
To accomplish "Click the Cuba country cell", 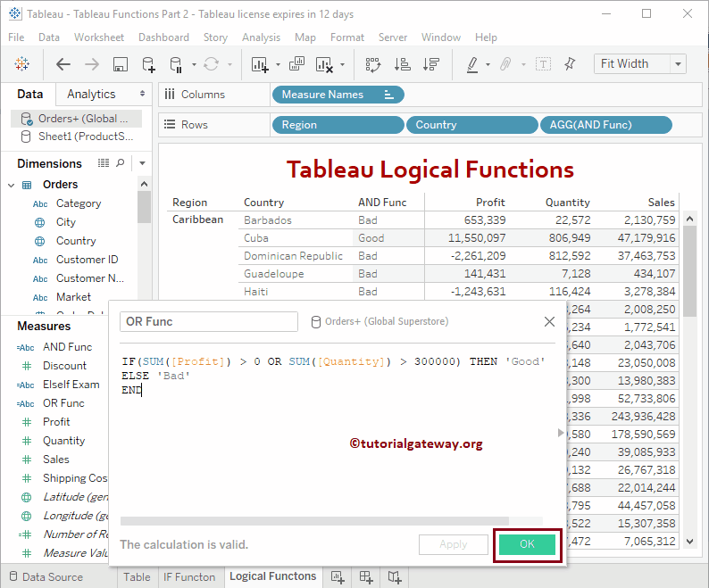I will click(x=256, y=238).
